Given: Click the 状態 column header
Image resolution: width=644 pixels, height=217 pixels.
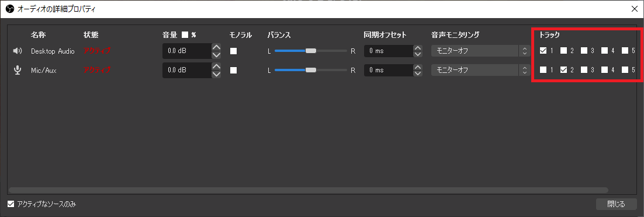Looking at the screenshot, I should [91, 35].
